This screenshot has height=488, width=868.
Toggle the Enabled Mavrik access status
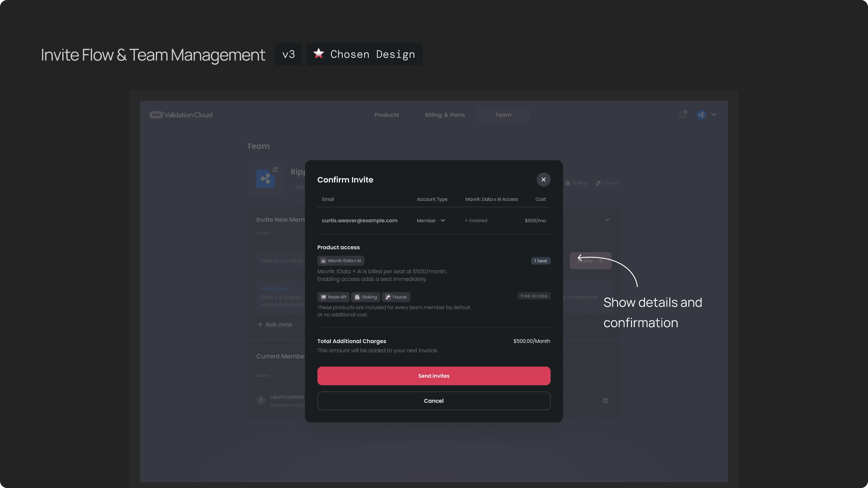tap(476, 221)
